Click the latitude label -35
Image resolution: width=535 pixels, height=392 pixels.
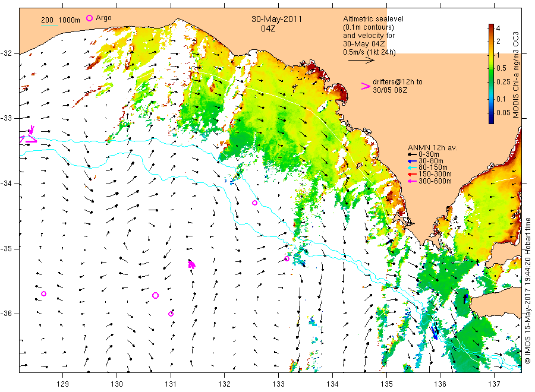click(6, 249)
